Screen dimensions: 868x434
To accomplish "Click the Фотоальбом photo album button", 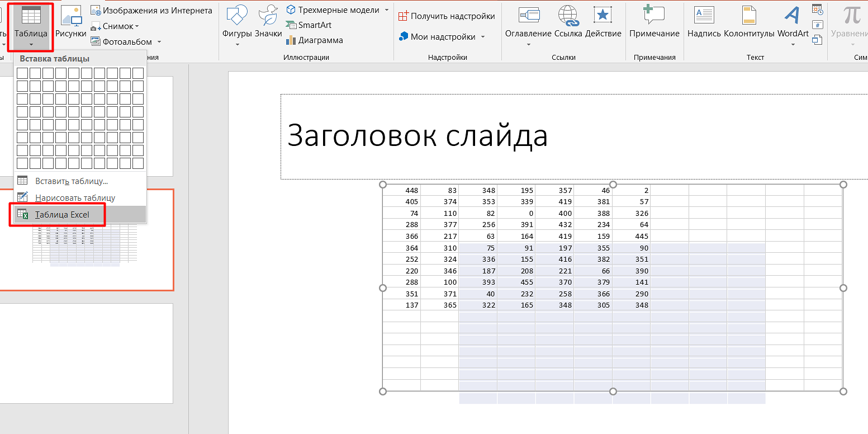I will pyautogui.click(x=121, y=41).
